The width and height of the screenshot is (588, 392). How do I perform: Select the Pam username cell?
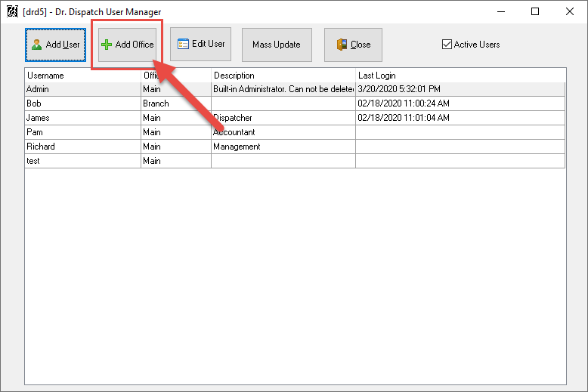[82, 132]
